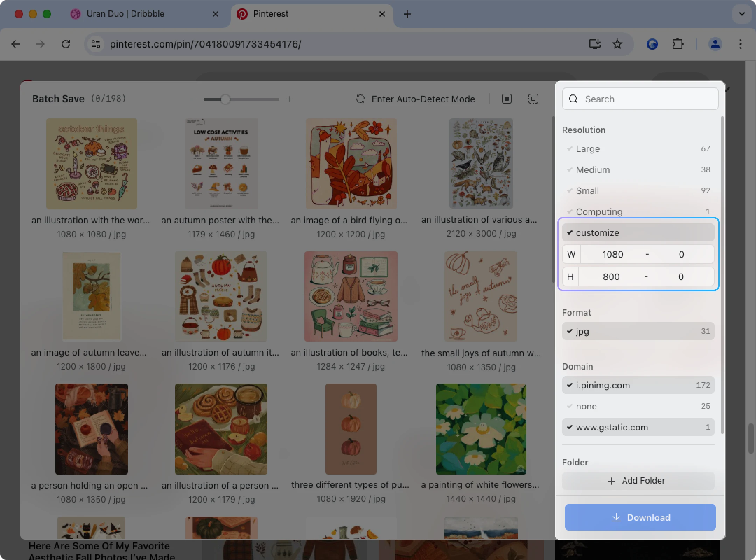The image size is (756, 560).
Task: Toggle the customize resolution filter
Action: tap(638, 233)
